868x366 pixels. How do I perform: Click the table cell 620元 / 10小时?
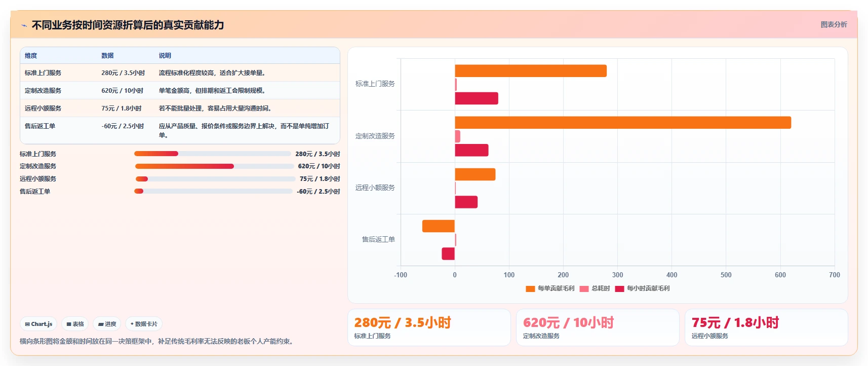pyautogui.click(x=122, y=91)
